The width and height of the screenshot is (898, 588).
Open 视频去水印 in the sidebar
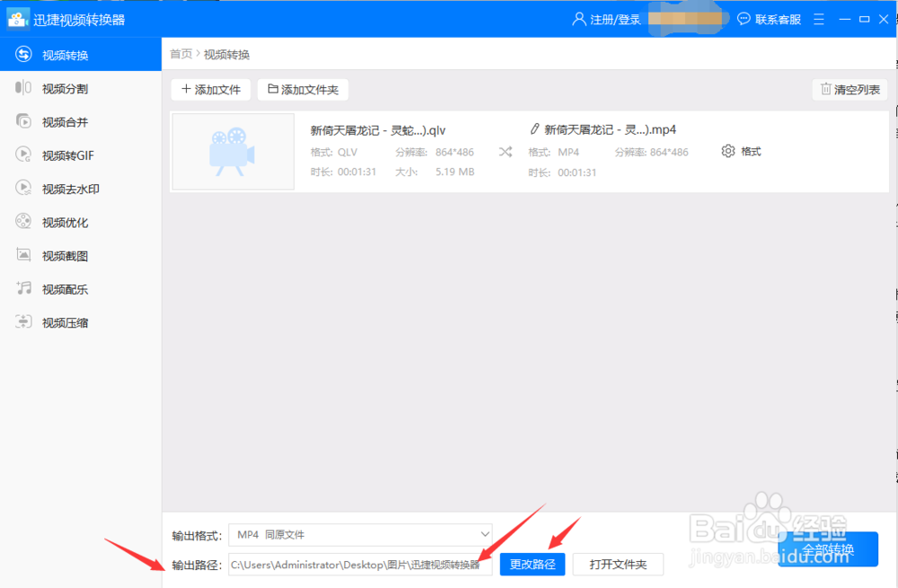point(80,189)
